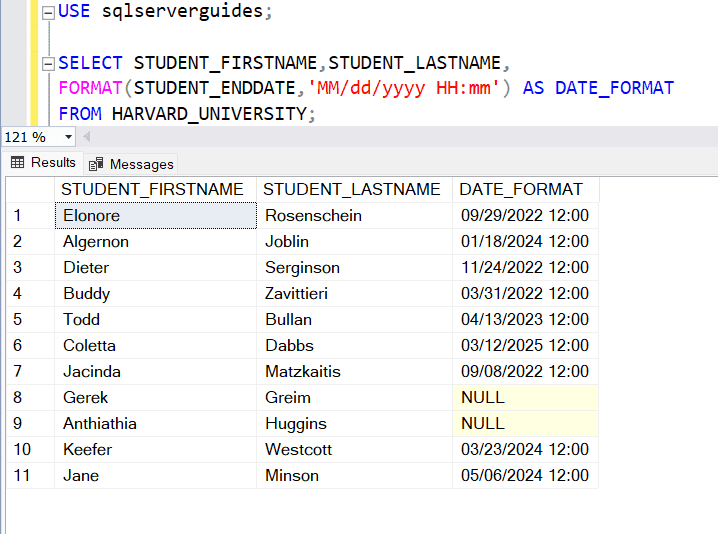Click the cell containing Dabbs

[354, 345]
